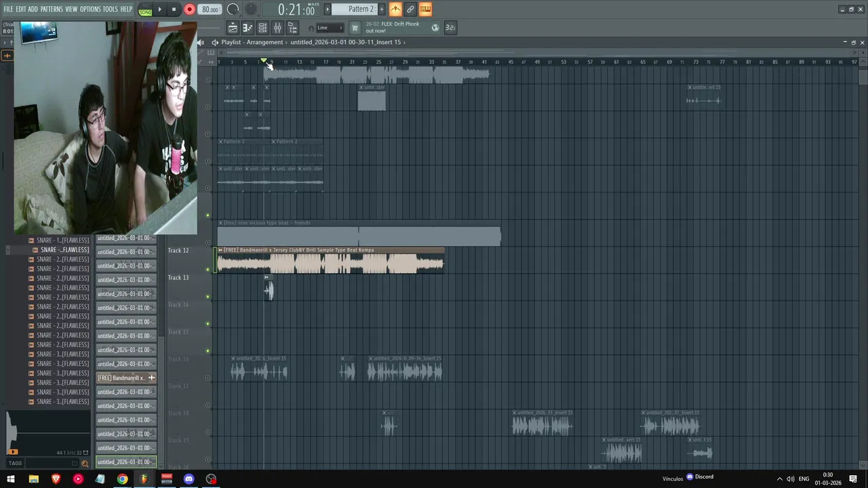Open the VIEW menu

click(x=71, y=9)
